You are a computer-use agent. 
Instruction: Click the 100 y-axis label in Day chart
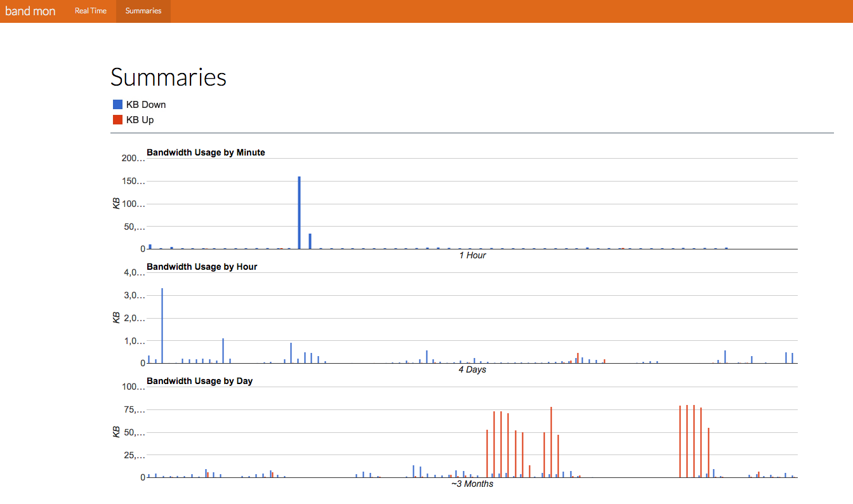pyautogui.click(x=133, y=387)
